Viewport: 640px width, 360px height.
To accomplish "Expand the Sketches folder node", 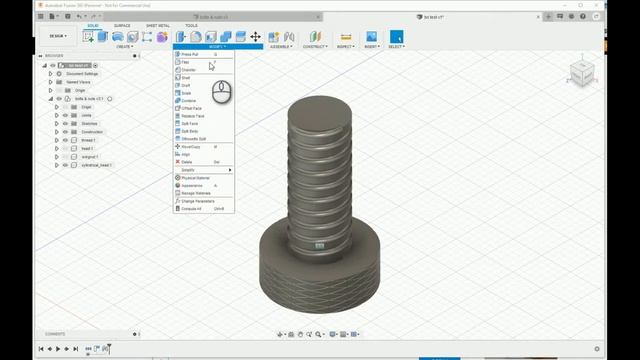I will pos(57,124).
